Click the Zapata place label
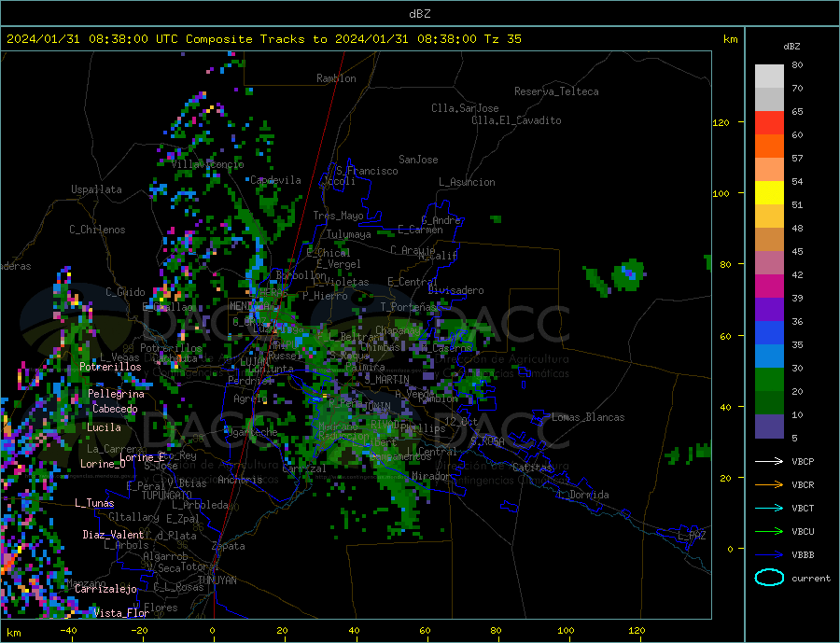The image size is (840, 643). (229, 546)
